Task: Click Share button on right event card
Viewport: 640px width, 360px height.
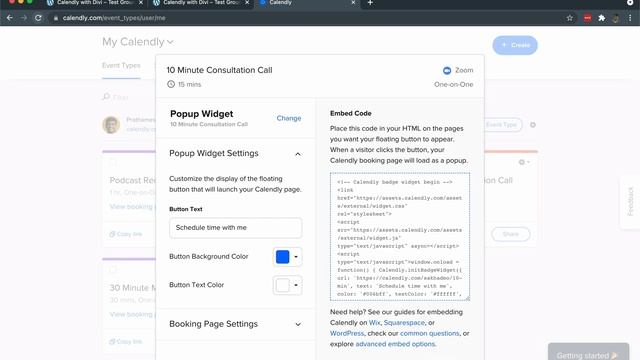Action: click(x=511, y=234)
